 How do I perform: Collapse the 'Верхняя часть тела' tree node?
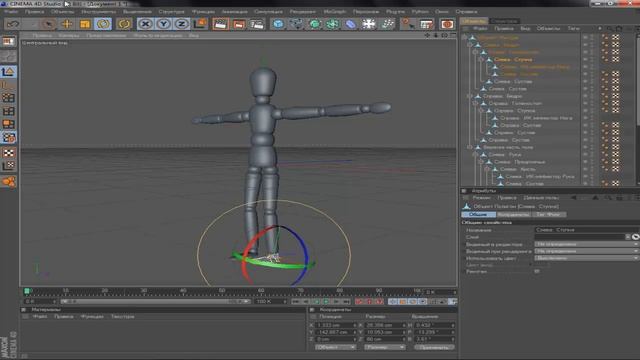470,147
